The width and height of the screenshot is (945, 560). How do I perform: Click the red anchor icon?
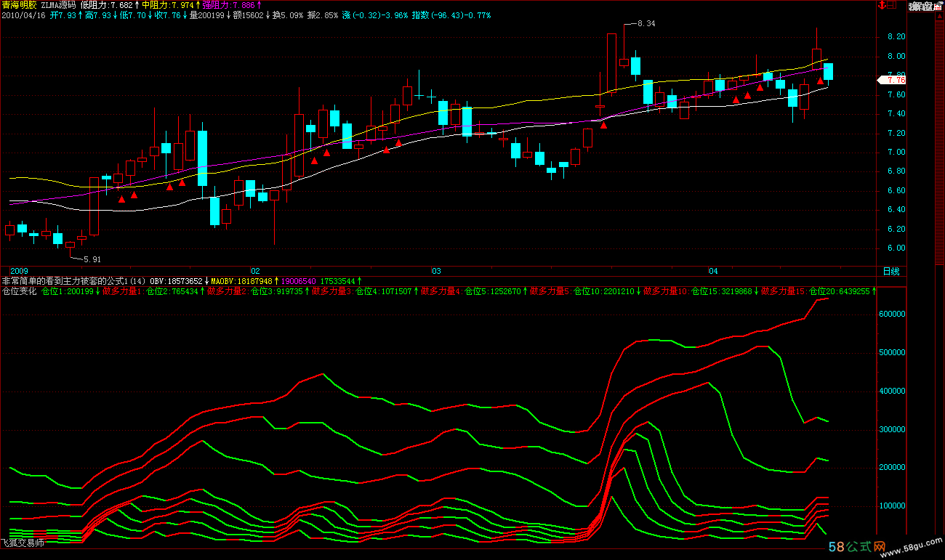[882, 6]
